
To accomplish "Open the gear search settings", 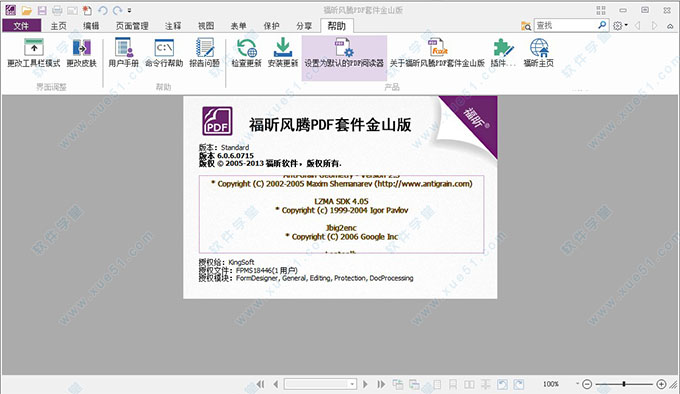I will 618,26.
